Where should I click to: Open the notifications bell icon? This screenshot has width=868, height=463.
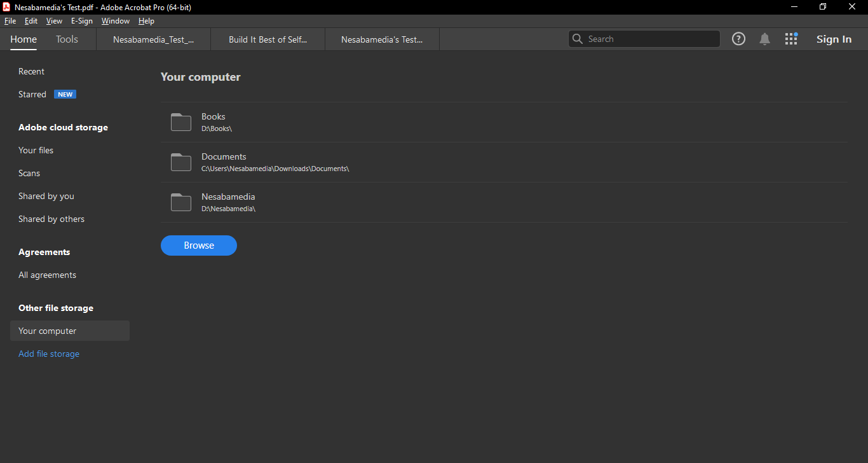pyautogui.click(x=764, y=39)
